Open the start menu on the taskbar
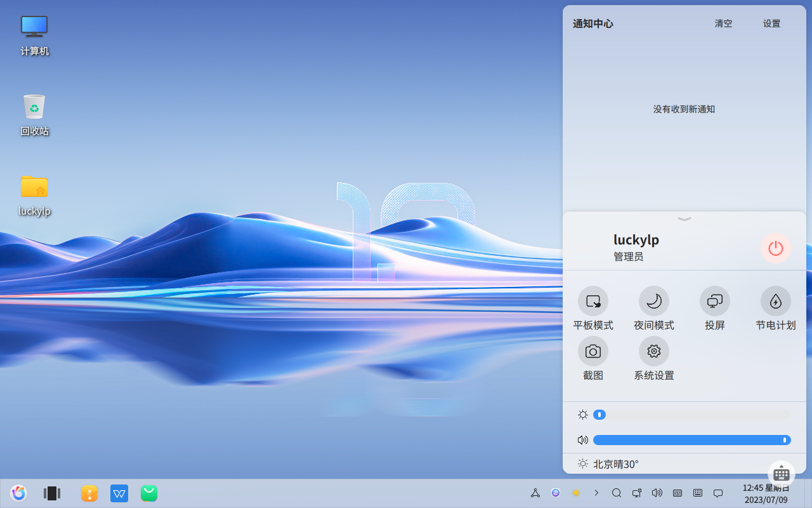The height and width of the screenshot is (508, 812). [x=18, y=493]
